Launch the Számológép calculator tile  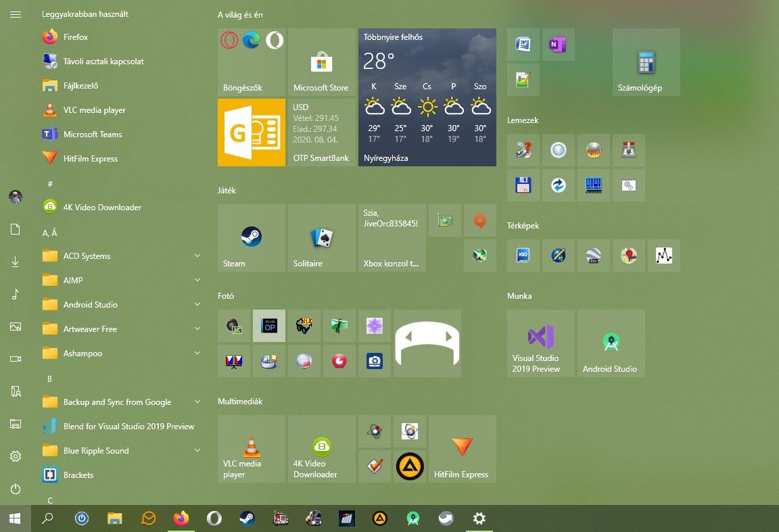tap(646, 62)
